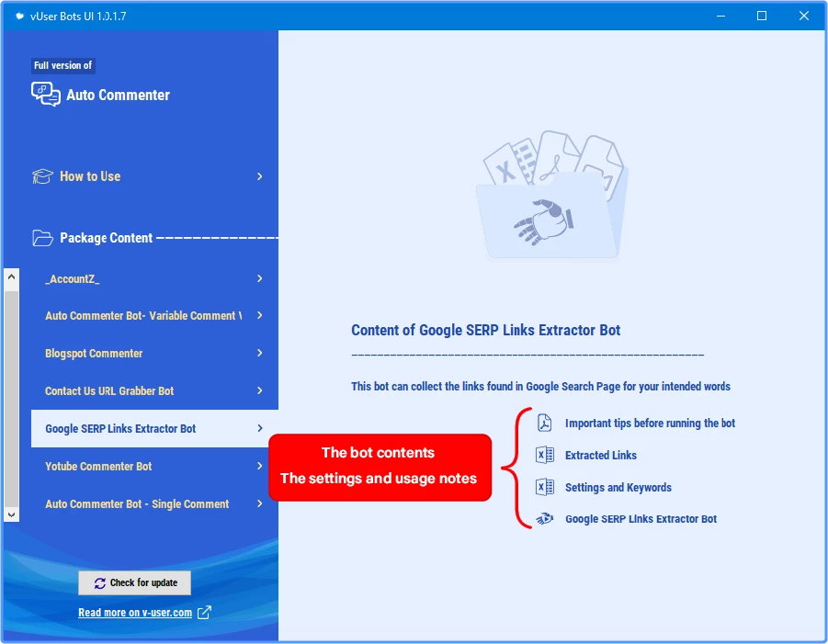Viewport: 828px width, 644px height.
Task: Expand the Auto Commenter Bot- Variable Comment chevron
Action: click(x=260, y=315)
